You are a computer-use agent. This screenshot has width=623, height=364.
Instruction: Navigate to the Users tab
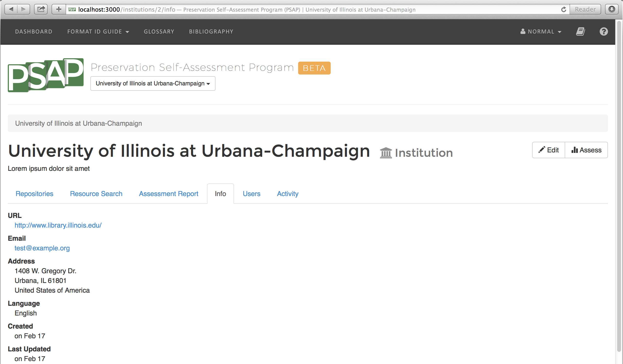[x=251, y=194]
